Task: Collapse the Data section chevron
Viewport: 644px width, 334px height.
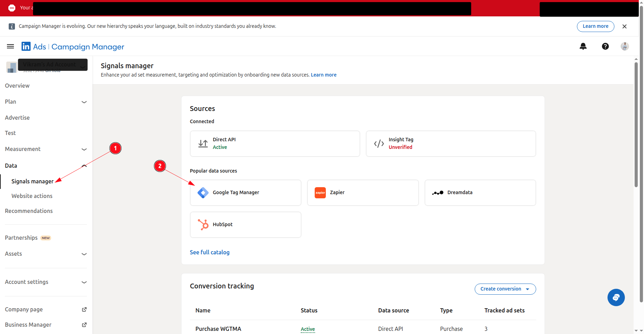Action: [x=84, y=166]
